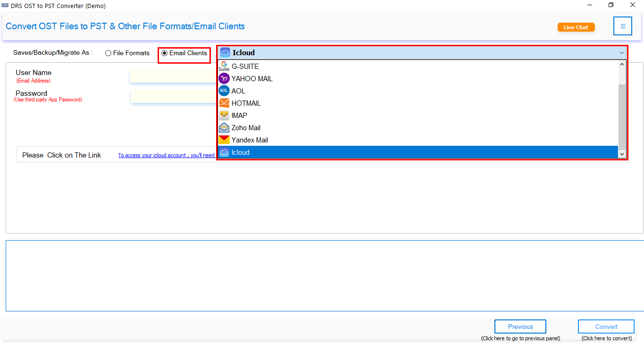This screenshot has height=343, width=644.
Task: Choose AOL from the dropdown list
Action: [418, 91]
